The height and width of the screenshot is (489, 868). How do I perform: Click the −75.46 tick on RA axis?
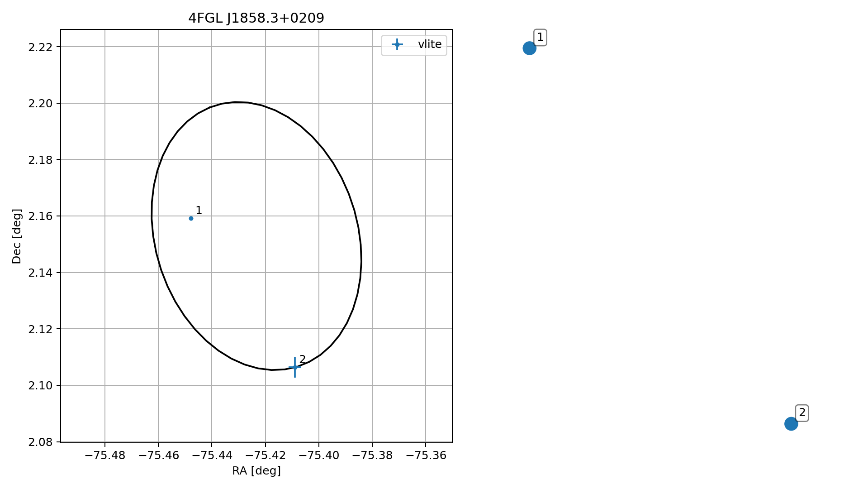158,455
